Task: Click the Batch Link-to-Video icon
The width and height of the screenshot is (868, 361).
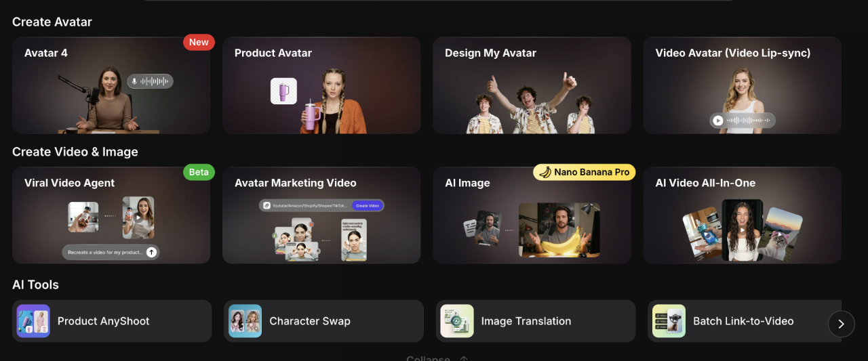Action: tap(669, 321)
